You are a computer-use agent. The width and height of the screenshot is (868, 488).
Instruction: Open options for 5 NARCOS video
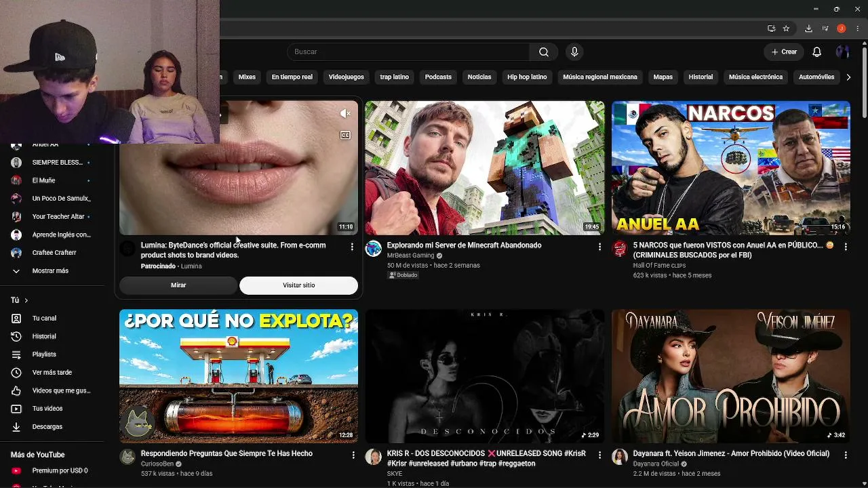846,247
